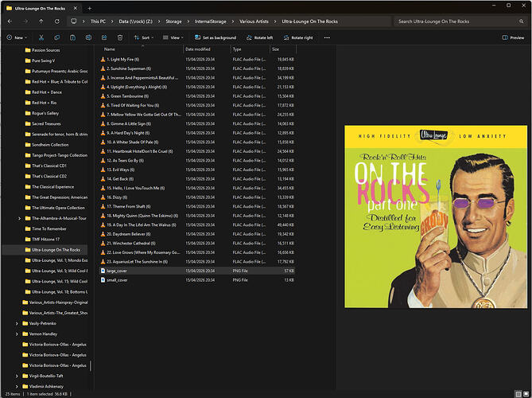This screenshot has height=398, width=532.
Task: Click the Delete trash icon
Action: 120,37
